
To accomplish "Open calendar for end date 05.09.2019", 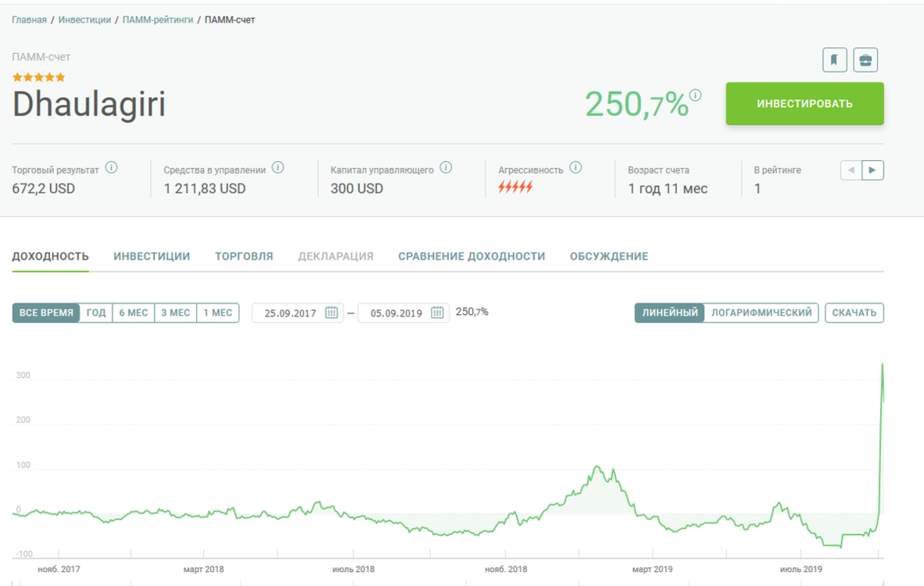I will (x=437, y=312).
